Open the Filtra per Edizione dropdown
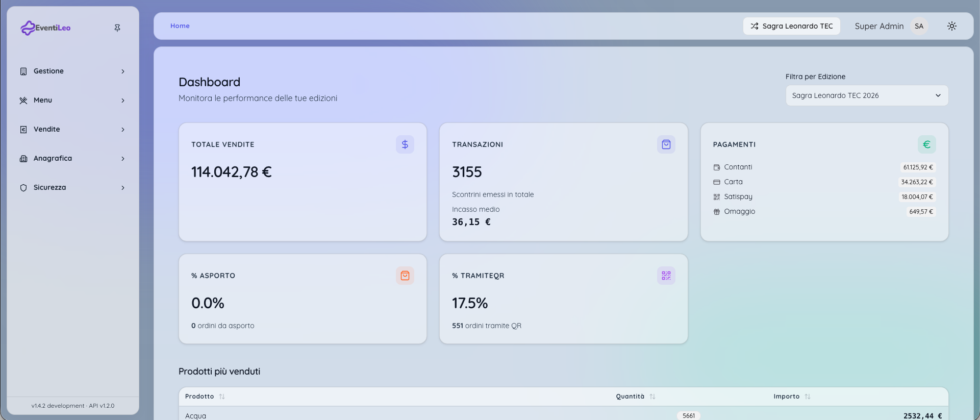The width and height of the screenshot is (980, 420). (867, 95)
